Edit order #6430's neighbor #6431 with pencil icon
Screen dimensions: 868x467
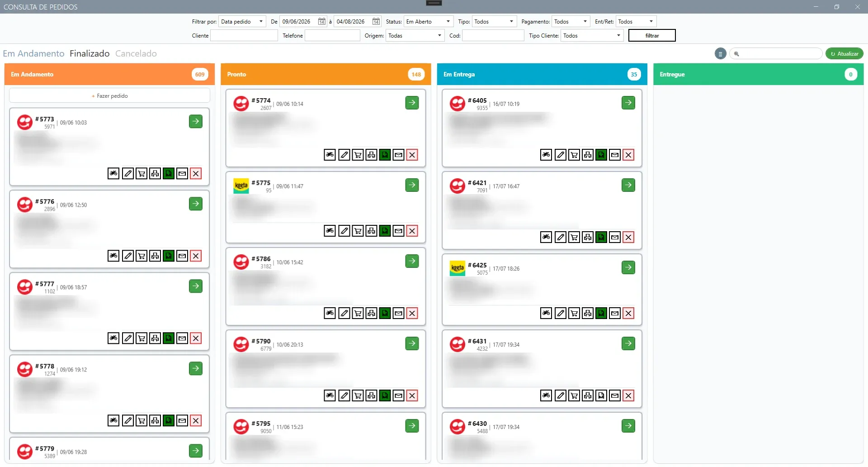pyautogui.click(x=561, y=396)
